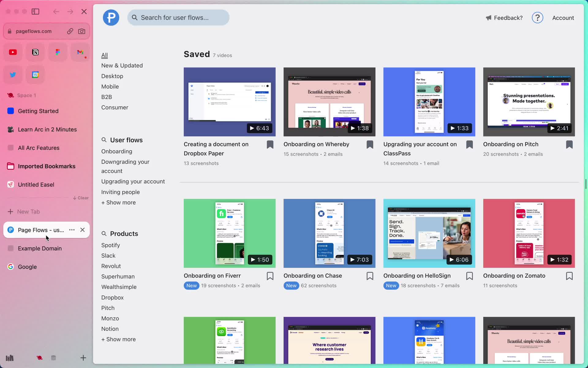
Task: Open the Onboarding user flow link
Action: click(117, 151)
